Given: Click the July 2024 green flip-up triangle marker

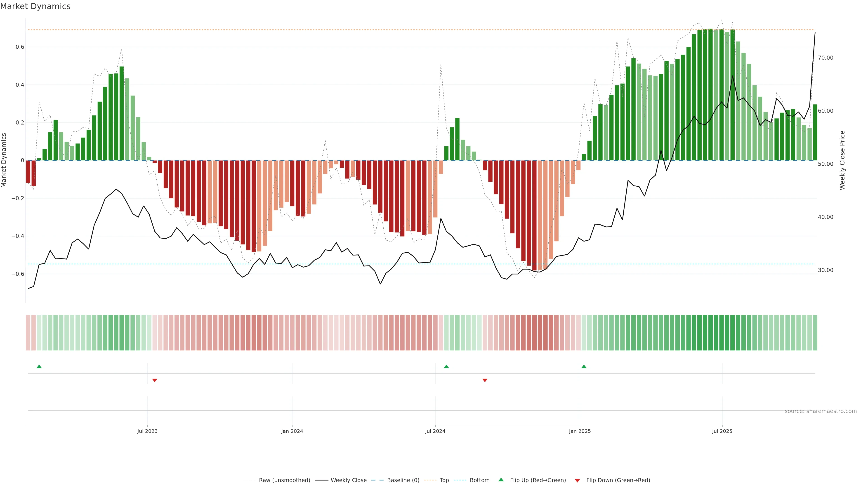Looking at the screenshot, I should click(446, 366).
